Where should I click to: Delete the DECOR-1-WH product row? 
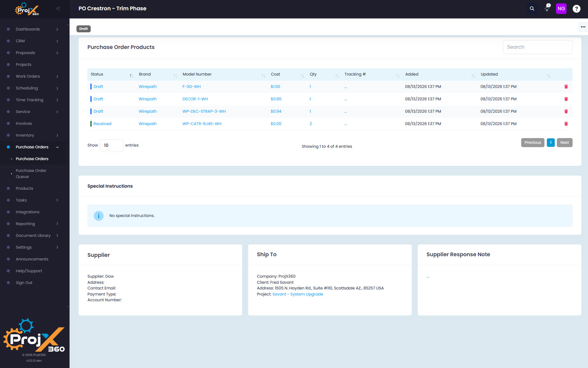(566, 99)
